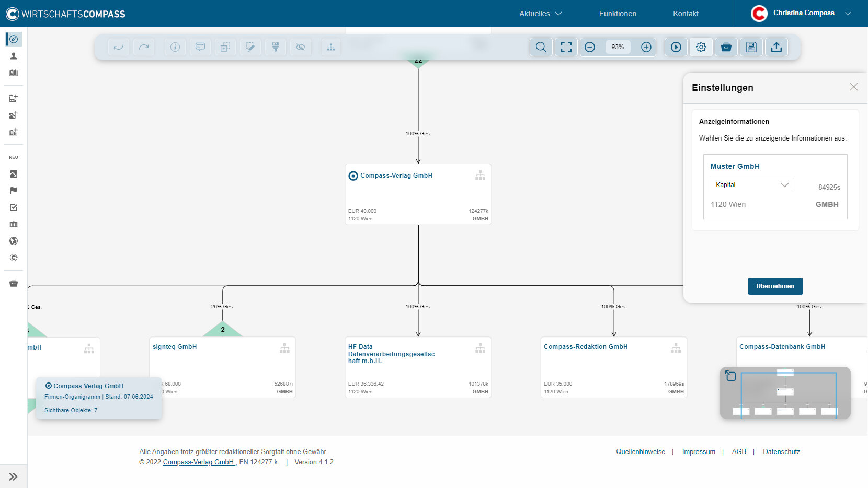Click the edit pencil toolbar icon

(x=250, y=47)
